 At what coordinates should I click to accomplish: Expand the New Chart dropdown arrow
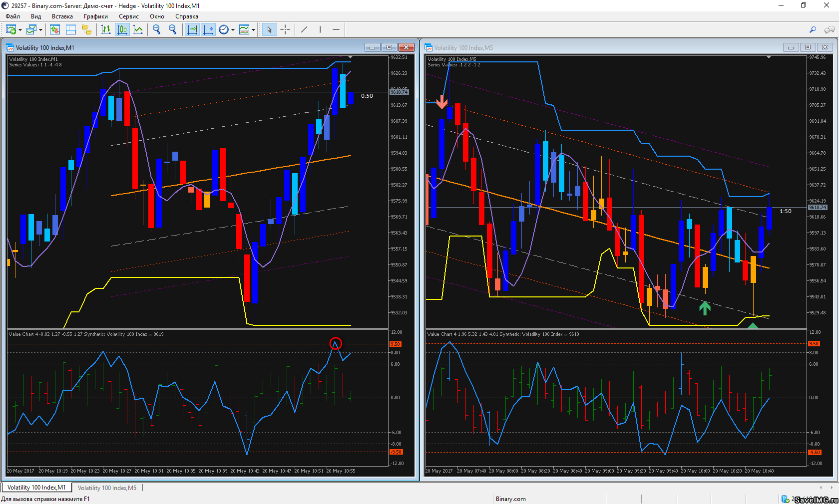20,30
